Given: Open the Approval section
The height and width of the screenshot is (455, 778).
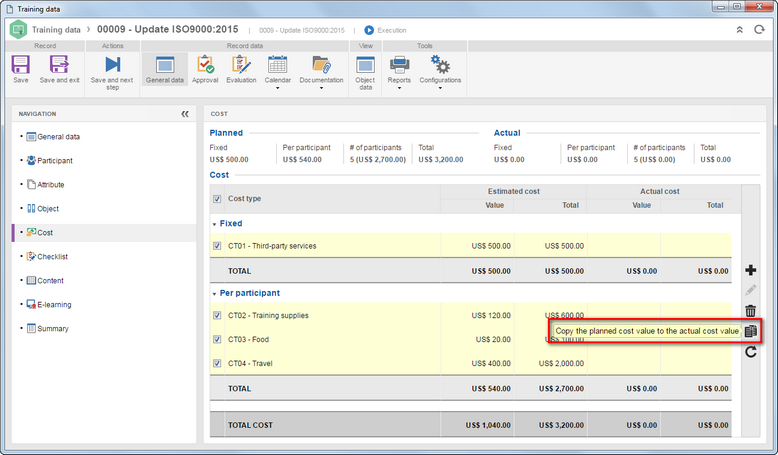Looking at the screenshot, I should 205,69.
